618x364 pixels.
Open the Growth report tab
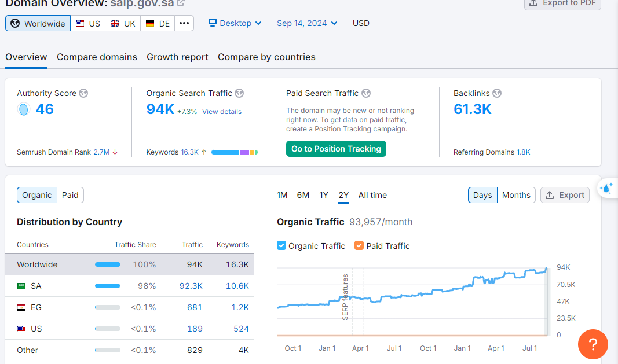pyautogui.click(x=177, y=57)
